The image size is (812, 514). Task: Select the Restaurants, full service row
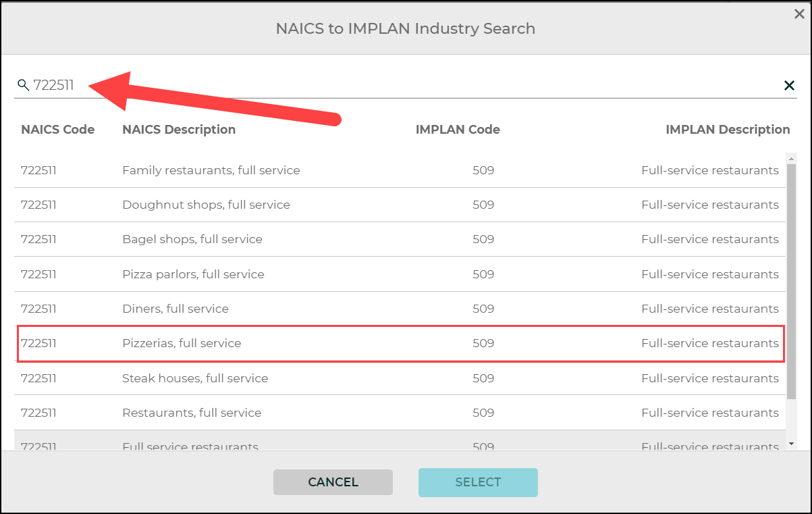[x=400, y=413]
